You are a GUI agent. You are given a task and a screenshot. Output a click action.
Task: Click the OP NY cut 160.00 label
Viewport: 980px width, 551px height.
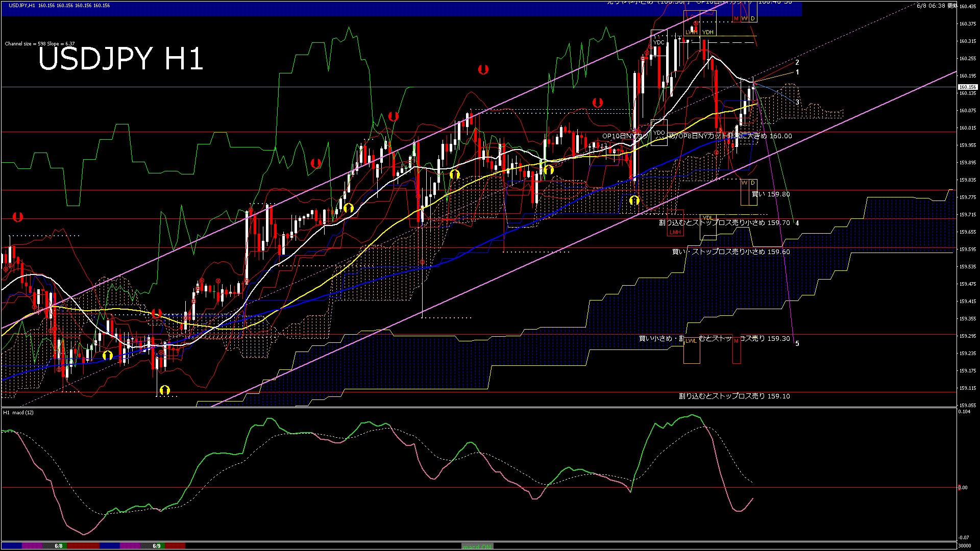coord(697,136)
